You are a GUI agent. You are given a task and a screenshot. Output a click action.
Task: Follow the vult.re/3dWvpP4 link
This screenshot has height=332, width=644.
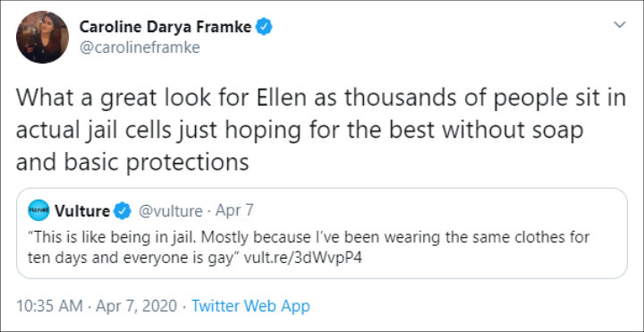[303, 259]
